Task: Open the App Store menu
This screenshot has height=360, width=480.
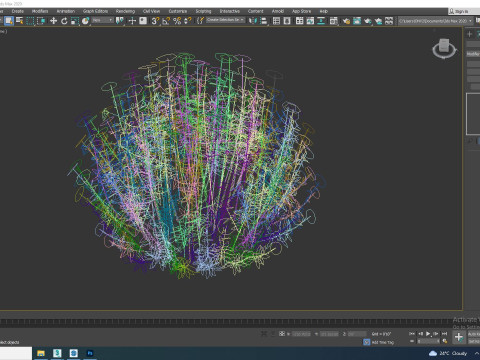Action: click(302, 11)
